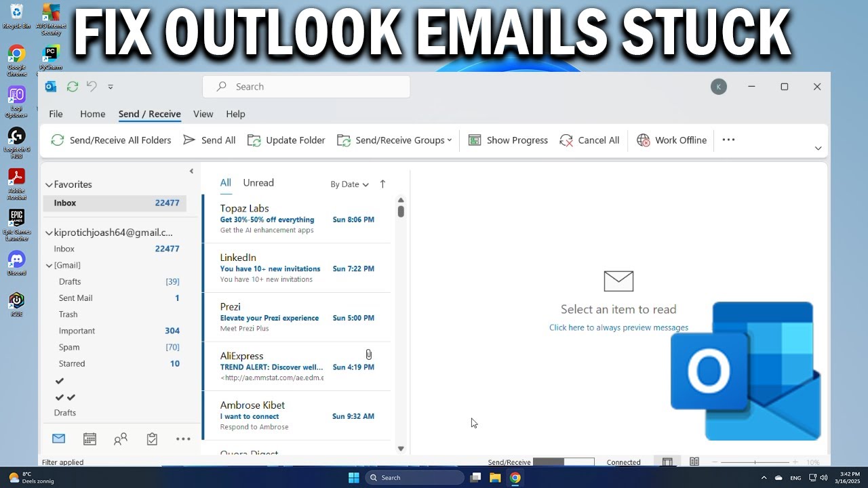Image resolution: width=868 pixels, height=488 pixels.
Task: Click Update Folder in the ribbon
Action: tap(286, 140)
